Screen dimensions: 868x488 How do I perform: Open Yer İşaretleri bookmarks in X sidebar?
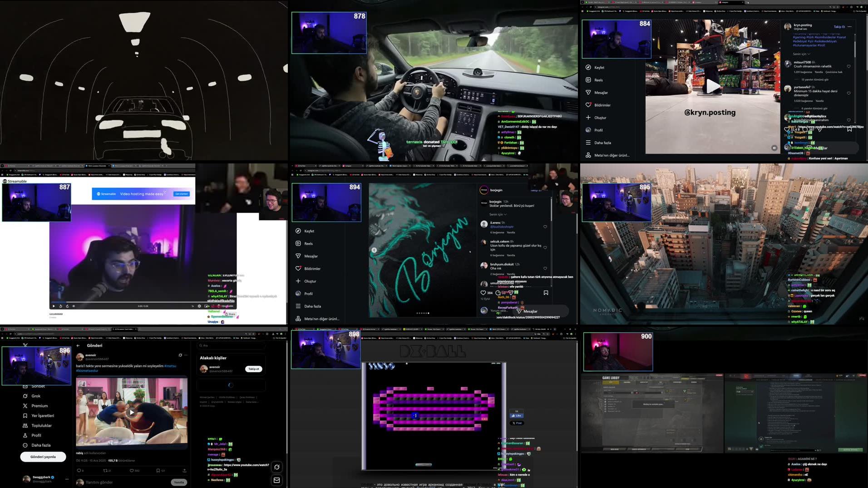[x=43, y=415]
